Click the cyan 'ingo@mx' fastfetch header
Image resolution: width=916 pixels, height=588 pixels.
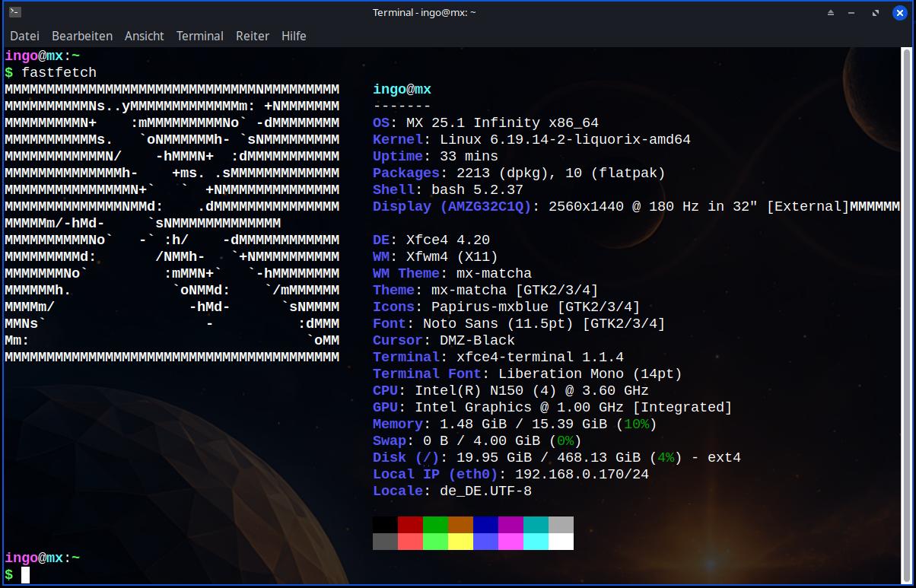pos(402,89)
